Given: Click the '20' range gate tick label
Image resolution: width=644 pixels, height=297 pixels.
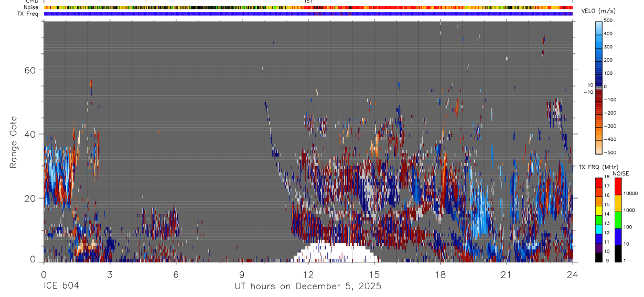Looking at the screenshot, I should pyautogui.click(x=29, y=199).
